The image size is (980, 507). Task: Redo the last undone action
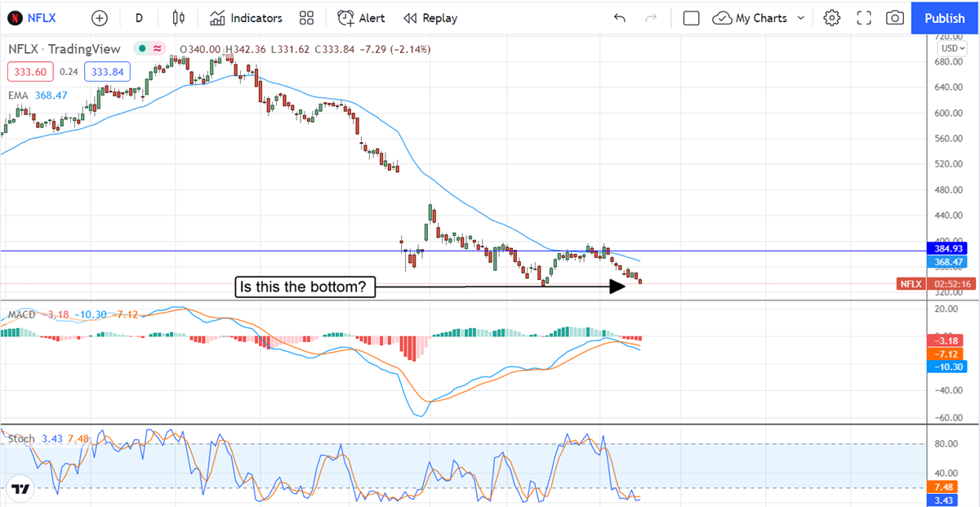[651, 18]
